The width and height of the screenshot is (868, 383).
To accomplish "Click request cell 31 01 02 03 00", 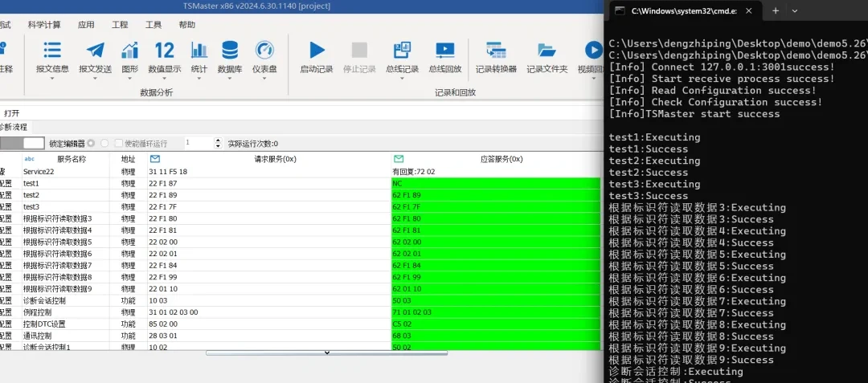I will click(269, 312).
